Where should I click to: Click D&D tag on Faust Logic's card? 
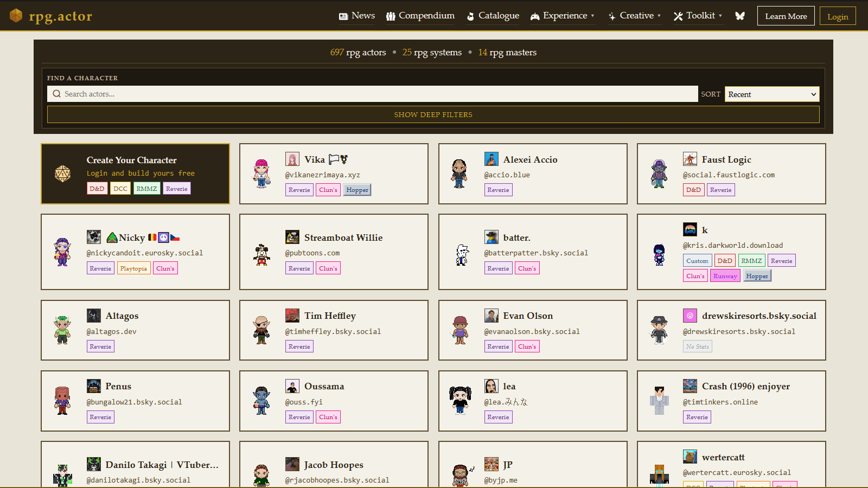[x=693, y=190]
